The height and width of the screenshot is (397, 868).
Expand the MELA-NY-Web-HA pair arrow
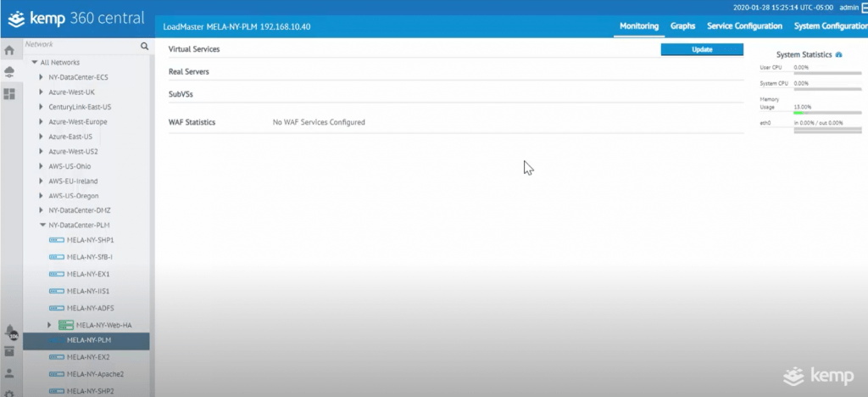[49, 325]
